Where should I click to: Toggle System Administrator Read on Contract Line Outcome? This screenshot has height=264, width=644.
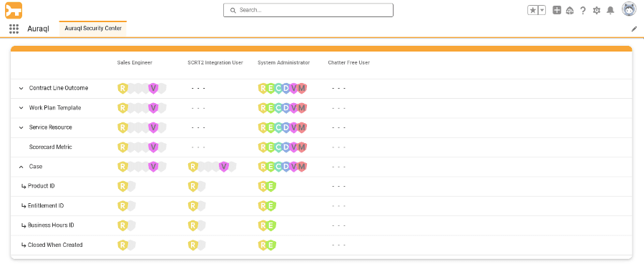click(x=263, y=88)
